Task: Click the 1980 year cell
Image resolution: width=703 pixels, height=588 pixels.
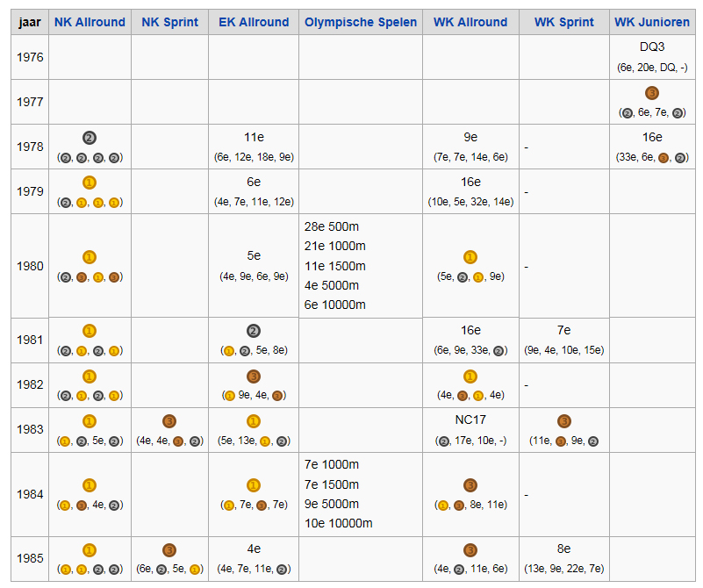Action: pos(30,266)
